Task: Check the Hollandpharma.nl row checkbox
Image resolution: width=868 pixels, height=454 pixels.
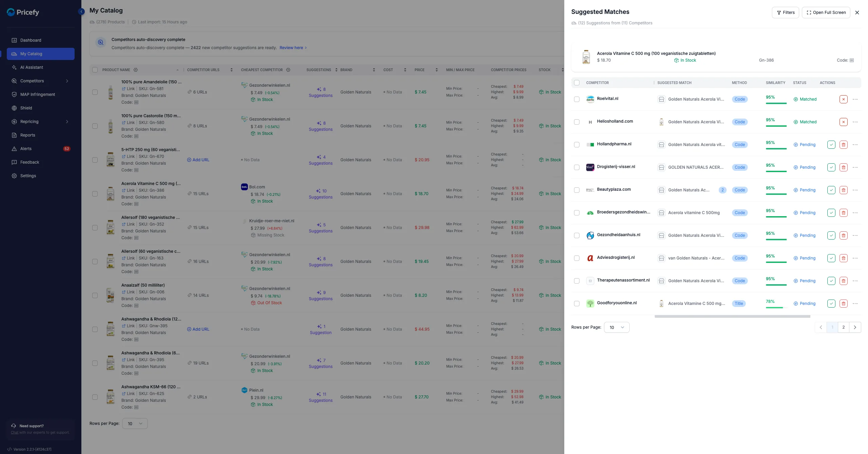Action: (577, 145)
